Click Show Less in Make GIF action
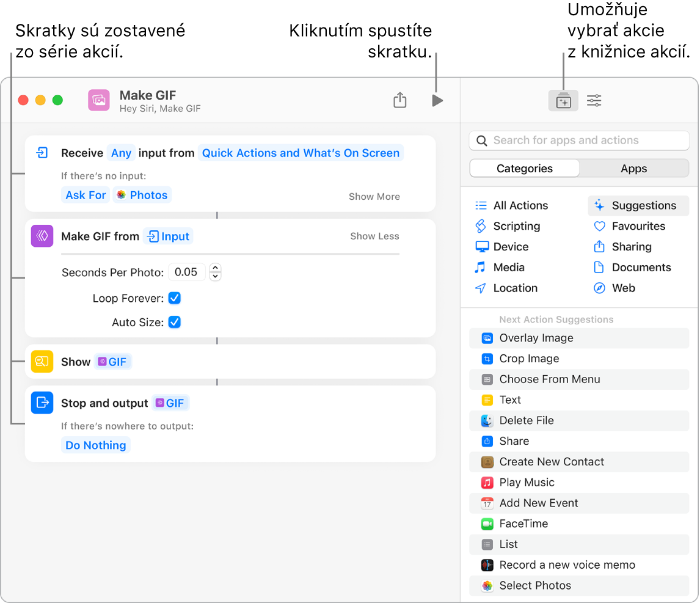The width and height of the screenshot is (700, 603). coord(374,236)
